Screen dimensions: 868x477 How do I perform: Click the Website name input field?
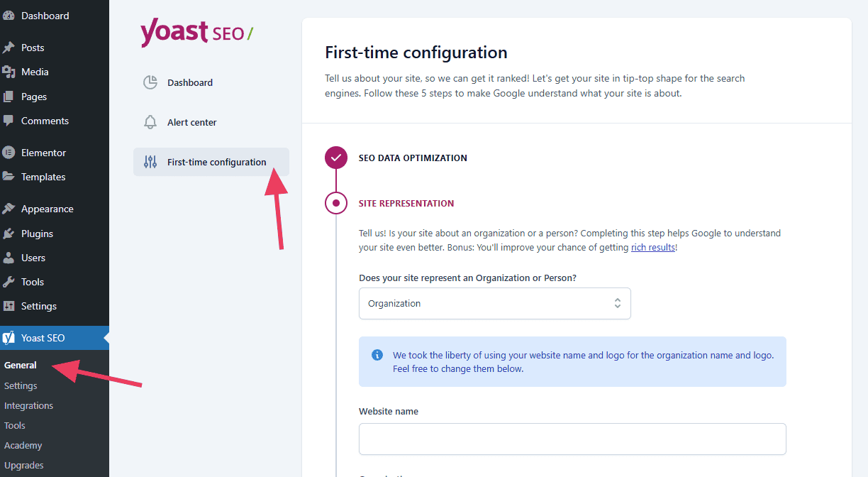click(572, 439)
